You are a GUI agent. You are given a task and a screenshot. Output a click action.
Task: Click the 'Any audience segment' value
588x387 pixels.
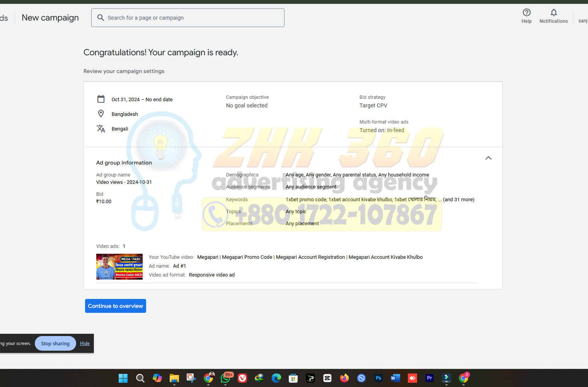pos(311,187)
